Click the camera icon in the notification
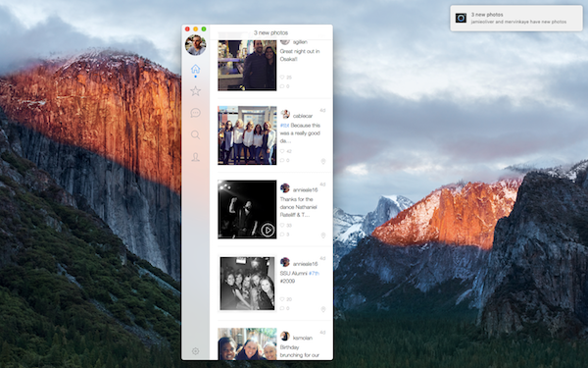The width and height of the screenshot is (588, 368). pos(461,18)
